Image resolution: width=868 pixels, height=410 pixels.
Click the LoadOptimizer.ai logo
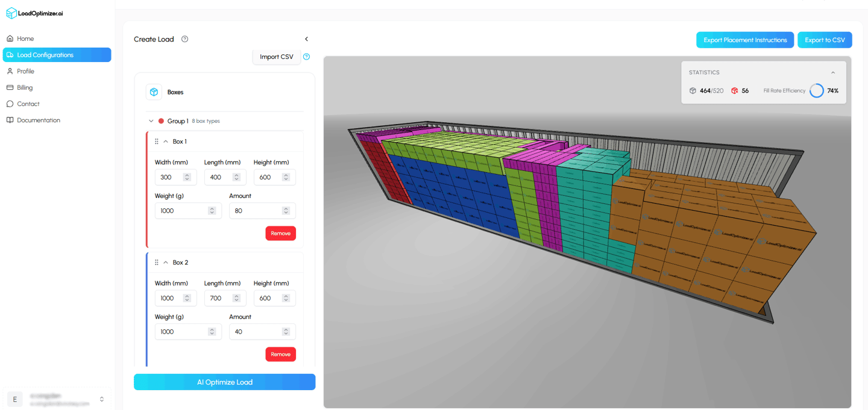[x=34, y=13]
